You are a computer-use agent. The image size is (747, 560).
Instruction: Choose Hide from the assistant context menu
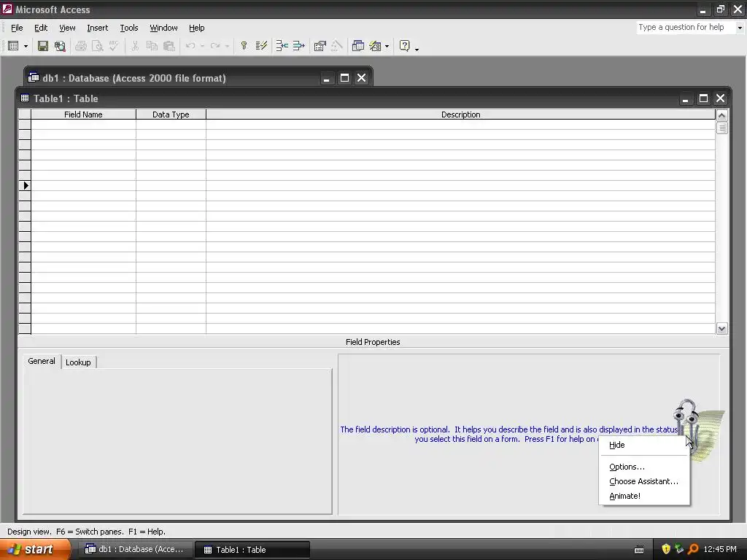644,445
